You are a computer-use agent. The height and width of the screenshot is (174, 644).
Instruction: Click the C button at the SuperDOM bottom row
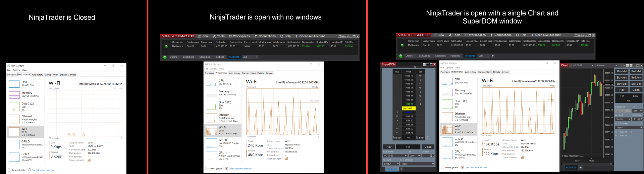click(427, 138)
